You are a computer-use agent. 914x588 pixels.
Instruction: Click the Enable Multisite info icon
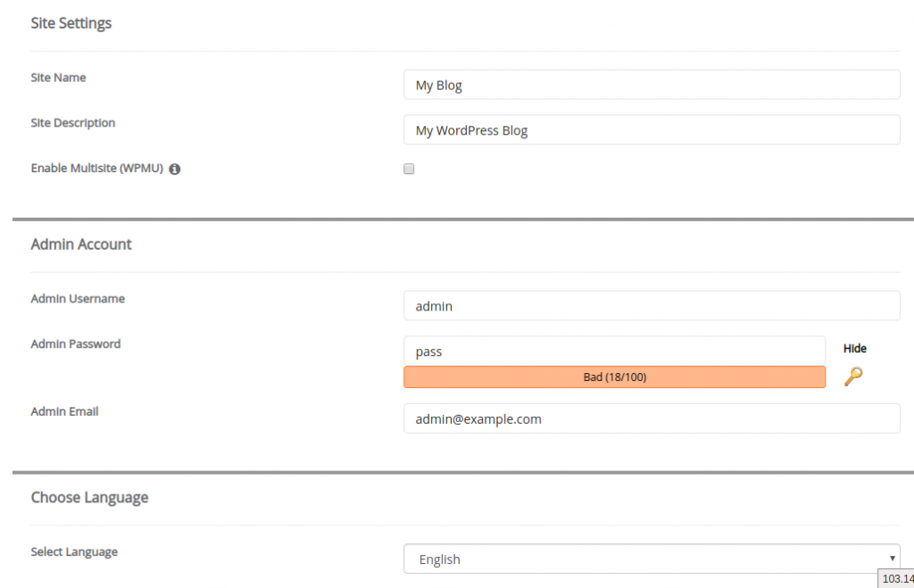click(x=174, y=169)
